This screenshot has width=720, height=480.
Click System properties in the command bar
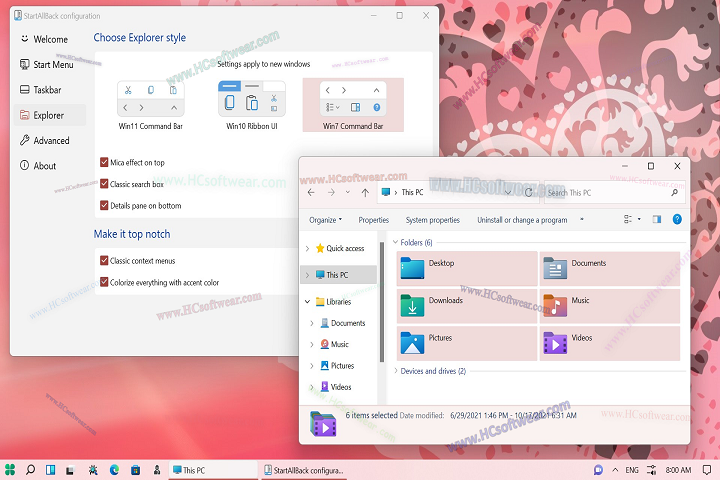[433, 220]
